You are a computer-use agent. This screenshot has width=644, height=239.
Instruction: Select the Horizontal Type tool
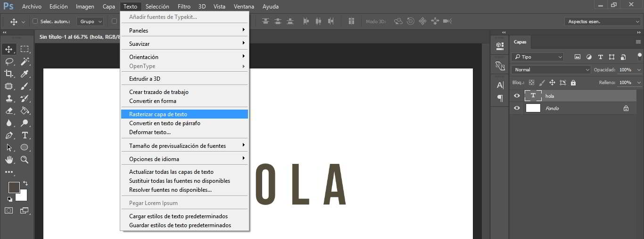pyautogui.click(x=25, y=135)
